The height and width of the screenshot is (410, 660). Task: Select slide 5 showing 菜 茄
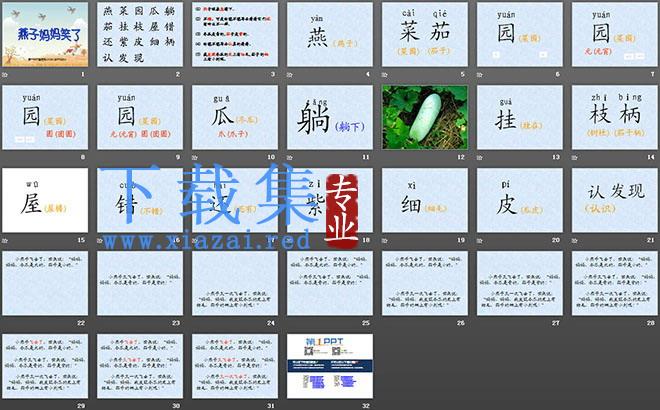pos(425,35)
